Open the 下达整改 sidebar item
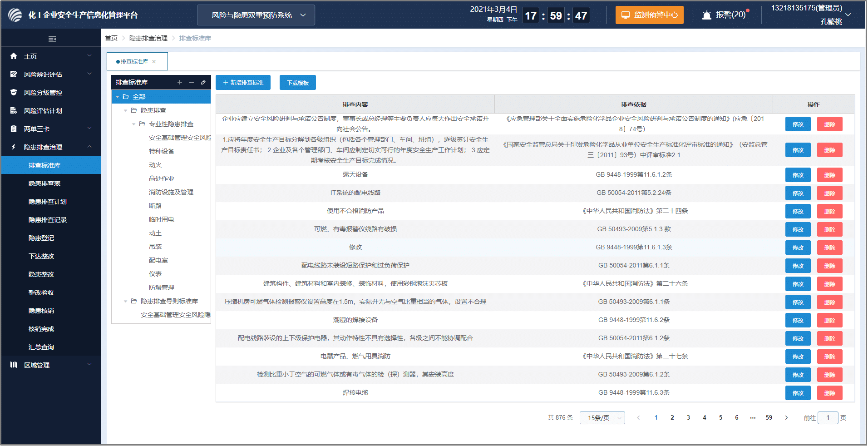This screenshot has width=868, height=446. tap(51, 256)
